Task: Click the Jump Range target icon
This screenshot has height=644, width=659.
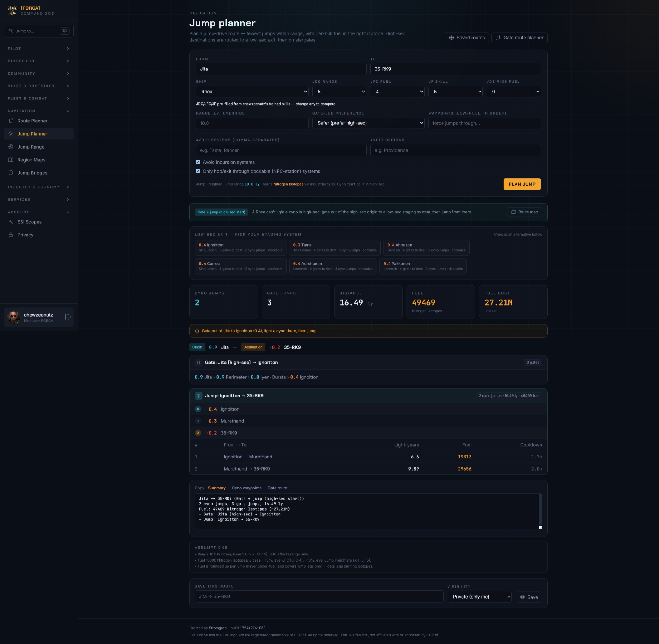Action: point(11,147)
